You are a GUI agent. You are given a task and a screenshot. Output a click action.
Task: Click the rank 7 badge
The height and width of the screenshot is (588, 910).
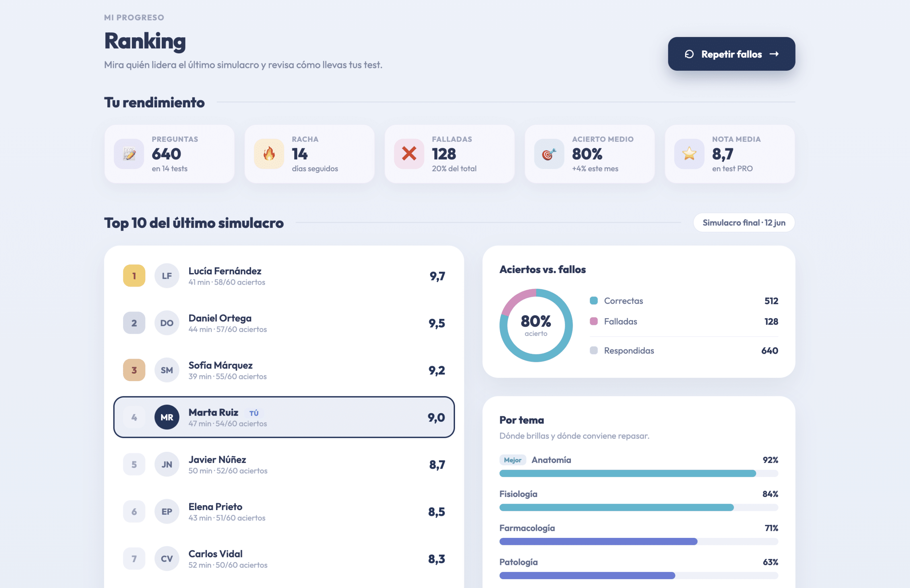coord(134,558)
